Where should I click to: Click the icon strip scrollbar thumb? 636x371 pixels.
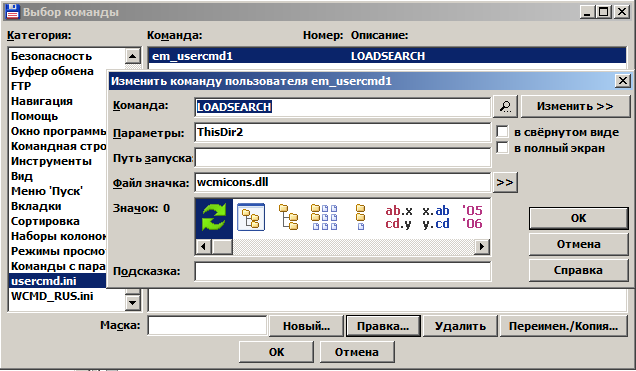pos(222,246)
